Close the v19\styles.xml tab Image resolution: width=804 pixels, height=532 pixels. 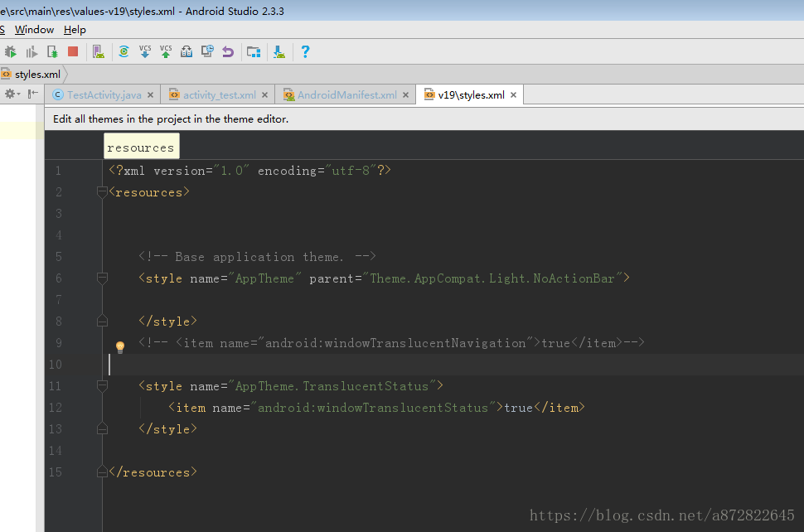tap(513, 94)
